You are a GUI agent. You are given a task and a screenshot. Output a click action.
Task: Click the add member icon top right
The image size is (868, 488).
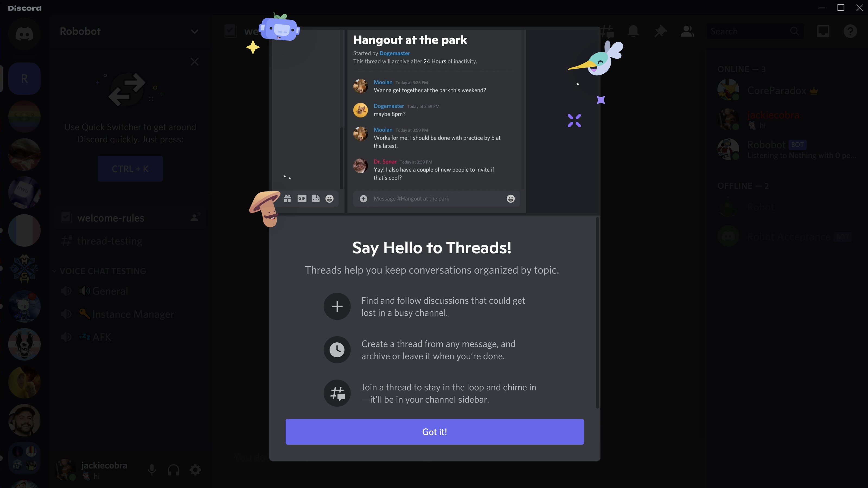click(687, 31)
